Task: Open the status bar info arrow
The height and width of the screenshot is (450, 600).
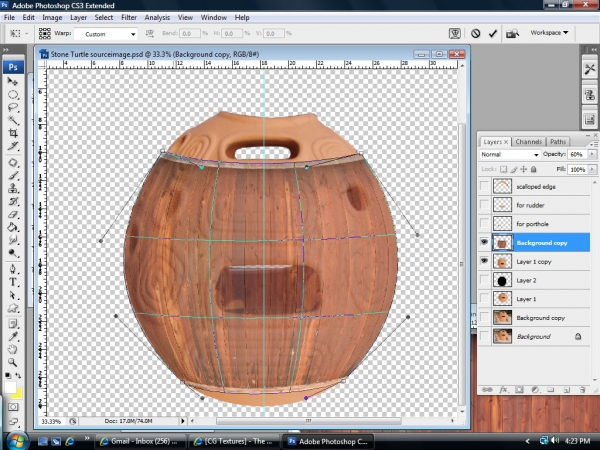Action: click(x=183, y=421)
